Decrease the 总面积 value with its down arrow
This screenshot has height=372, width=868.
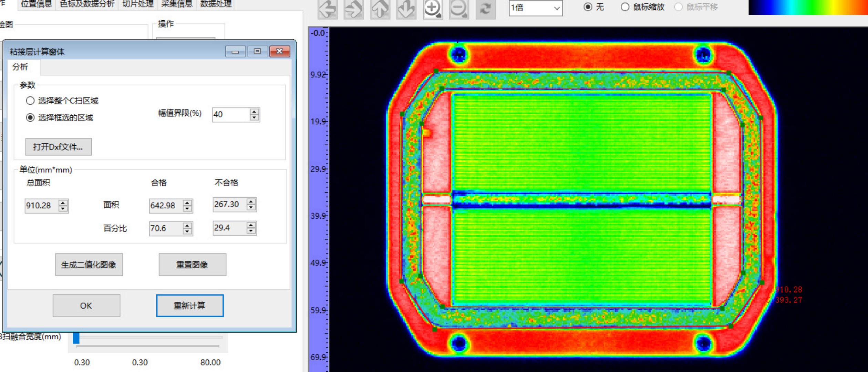[63, 209]
